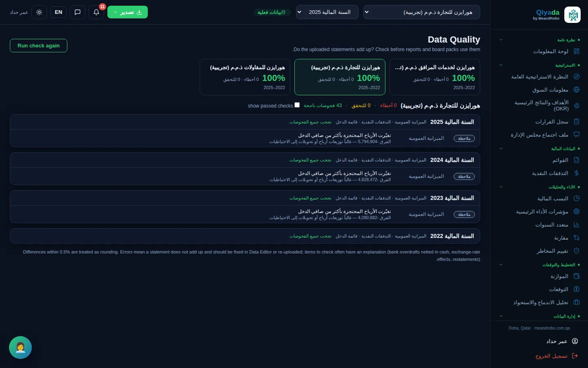Open the تصدير export dropdown button
The width and height of the screenshot is (588, 368).
(x=127, y=12)
